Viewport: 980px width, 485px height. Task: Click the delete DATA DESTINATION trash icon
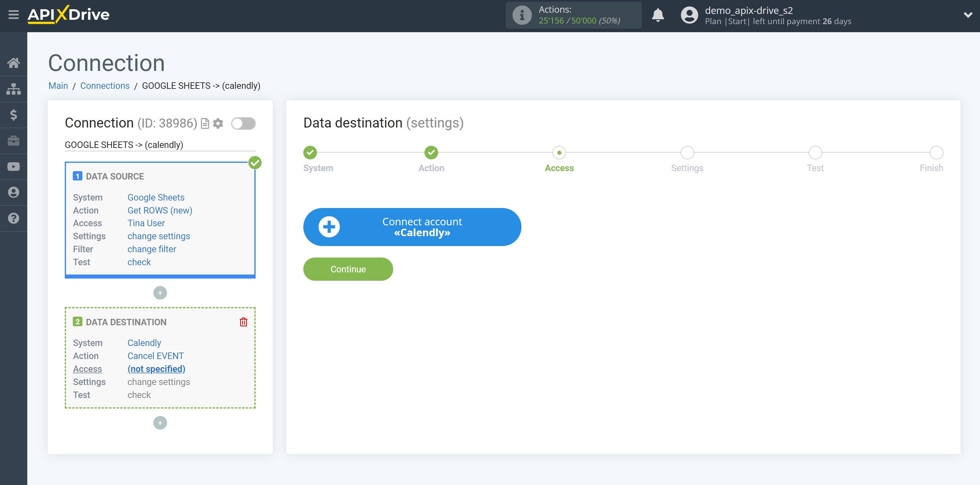[243, 322]
